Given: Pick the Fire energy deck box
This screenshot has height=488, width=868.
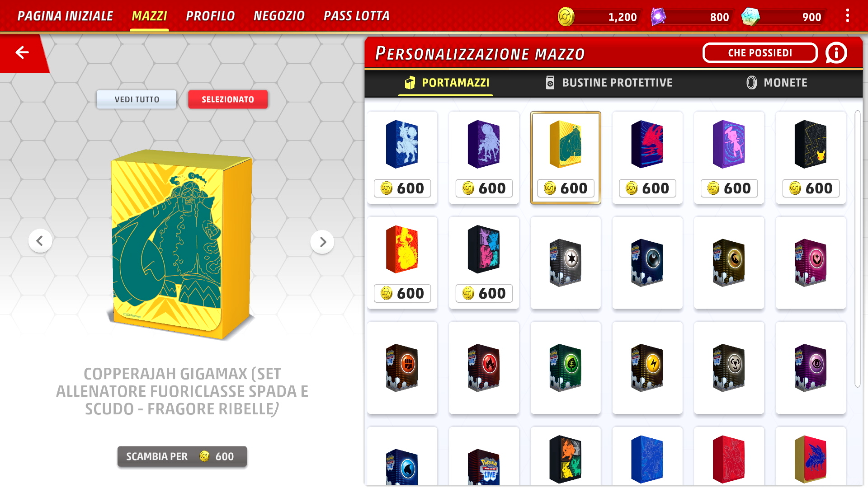Looking at the screenshot, I should click(484, 367).
